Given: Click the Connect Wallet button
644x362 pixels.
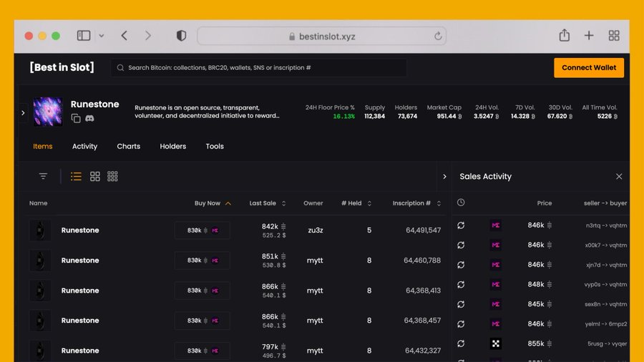Looking at the screenshot, I should pyautogui.click(x=588, y=68).
